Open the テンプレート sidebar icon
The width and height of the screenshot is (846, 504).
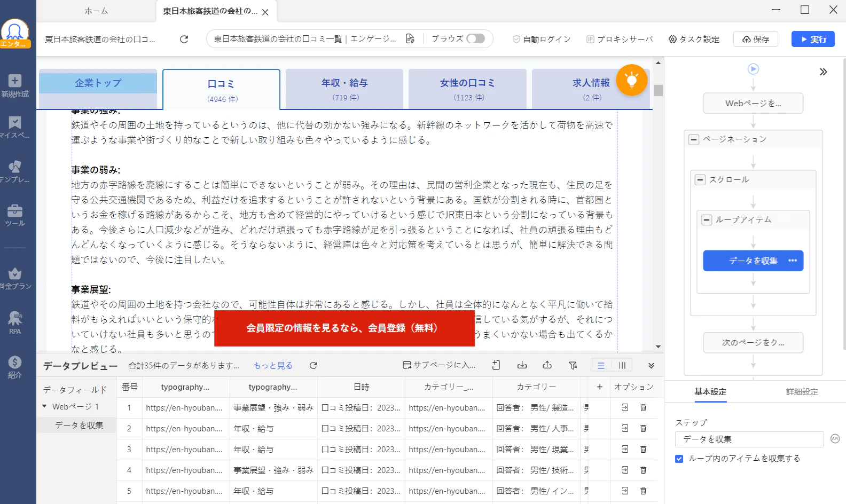pos(15,171)
